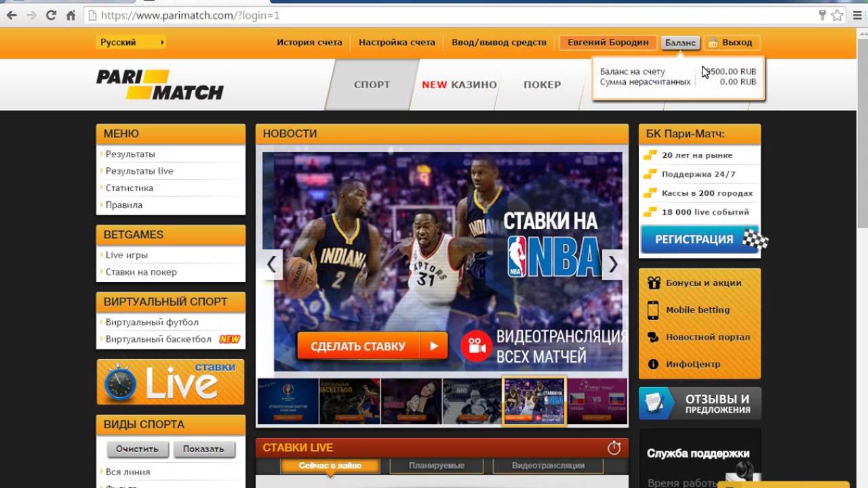868x488 pixels.
Task: Open История счета menu
Action: click(309, 42)
